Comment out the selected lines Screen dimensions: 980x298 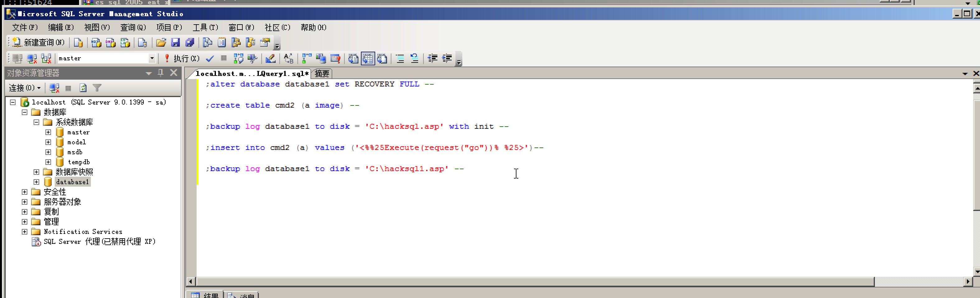400,58
